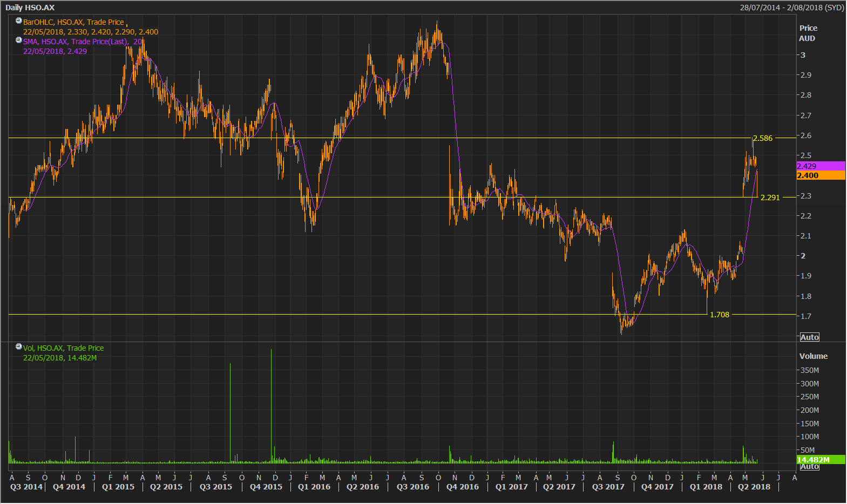Screen dimensions: 847x504
Task: Select the SMA, HSO.AX, Trade Price(Last) legend
Action: (83, 42)
